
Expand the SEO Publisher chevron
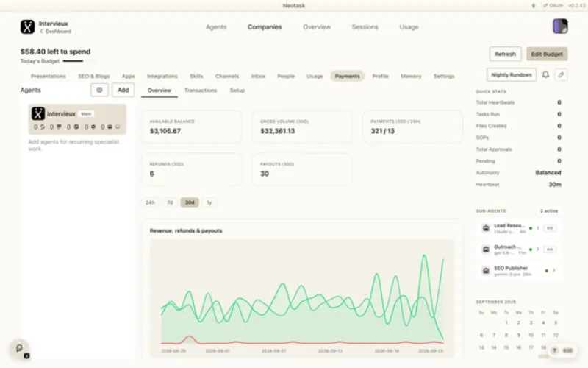click(x=554, y=271)
